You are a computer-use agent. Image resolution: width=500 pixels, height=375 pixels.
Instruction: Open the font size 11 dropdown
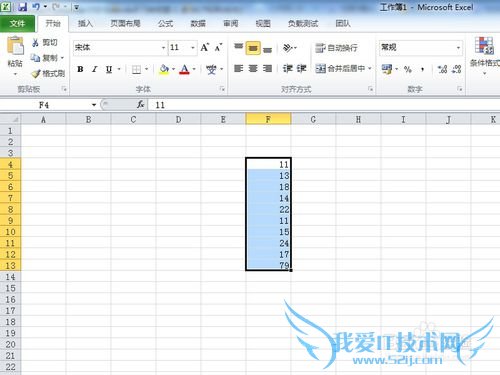click(x=193, y=48)
